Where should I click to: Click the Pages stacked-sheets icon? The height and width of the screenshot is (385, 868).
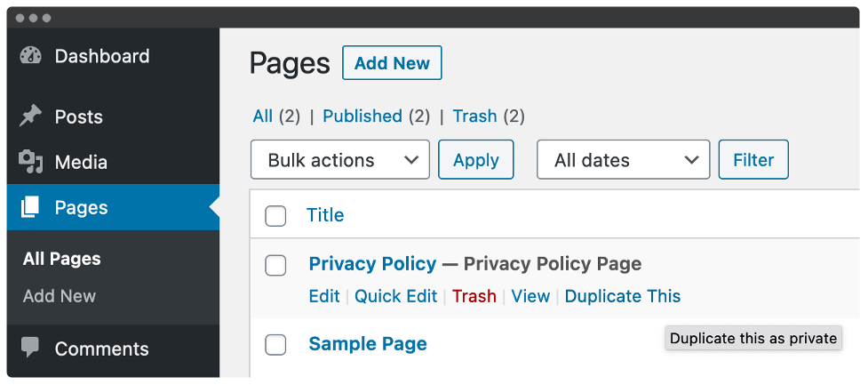pos(30,207)
